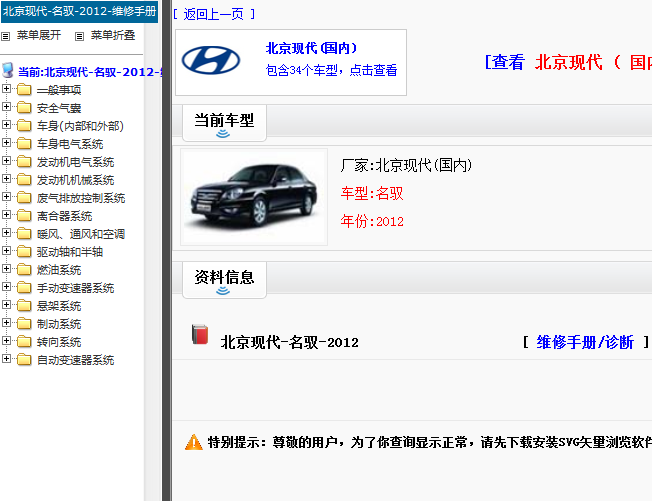The height and width of the screenshot is (501, 652).
Task: Expand the 废气排放控制系统 tree node
Action: [6, 196]
